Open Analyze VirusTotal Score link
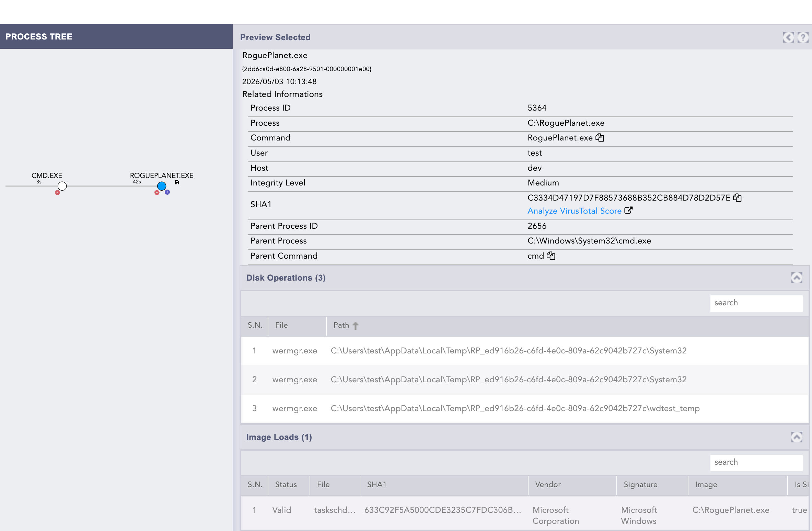Screen dimensions: 812x531 [x=575, y=211]
